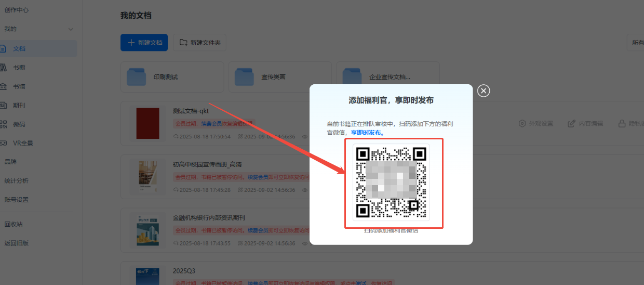Open the 所有 filter dropdown
This screenshot has height=285, width=644.
click(636, 43)
